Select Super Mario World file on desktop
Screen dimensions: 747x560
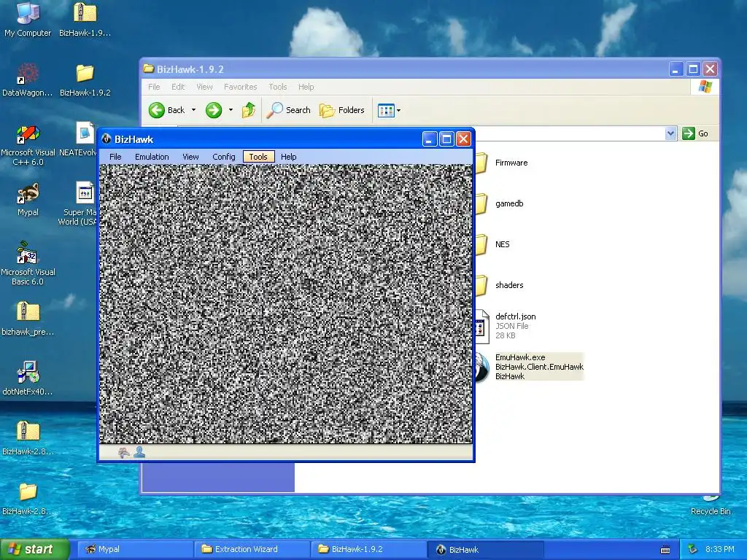tap(79, 203)
